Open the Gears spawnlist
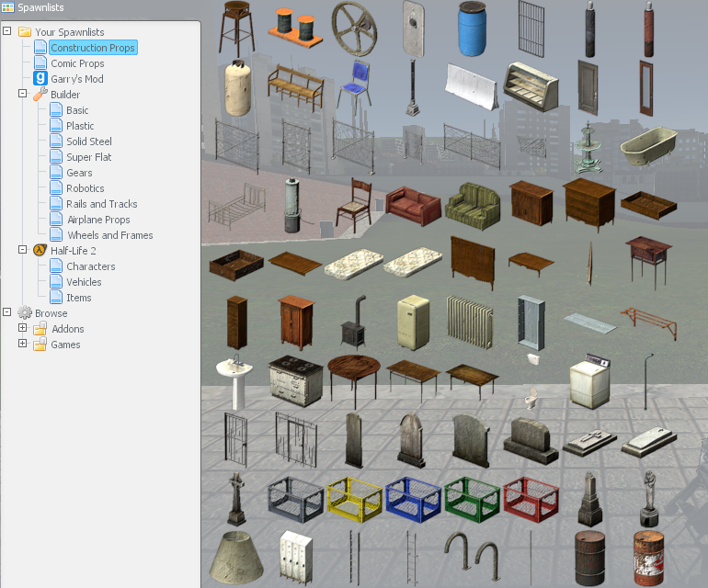 [79, 173]
